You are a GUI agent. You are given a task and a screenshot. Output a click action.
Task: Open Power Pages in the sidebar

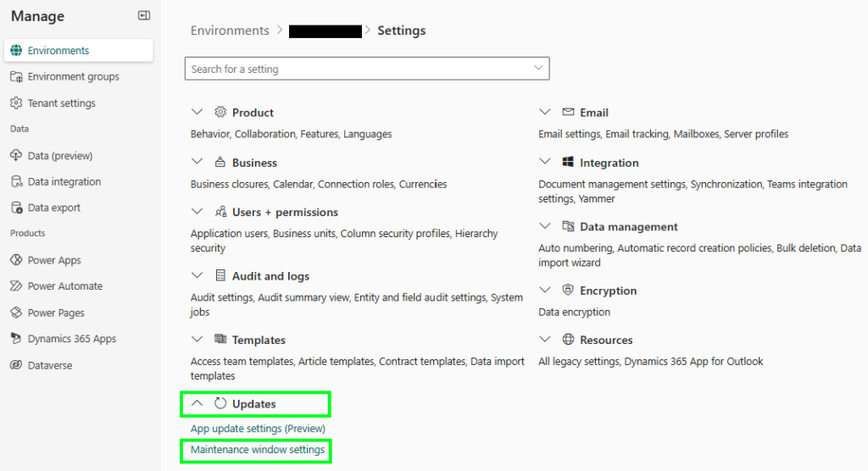pyautogui.click(x=56, y=313)
